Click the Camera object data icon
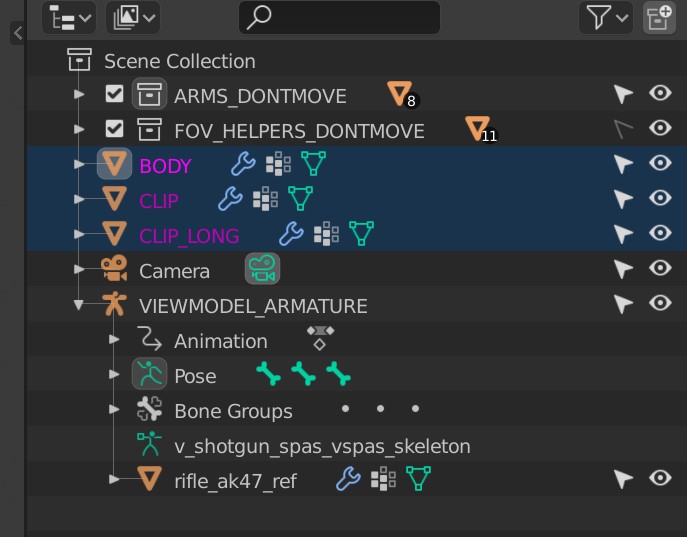The height and width of the screenshot is (537, 687). [262, 270]
